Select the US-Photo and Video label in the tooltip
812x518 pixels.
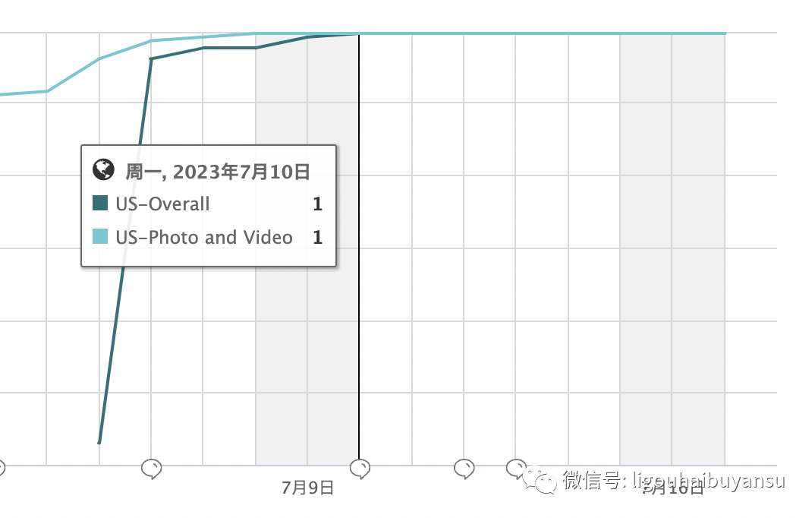tap(204, 238)
